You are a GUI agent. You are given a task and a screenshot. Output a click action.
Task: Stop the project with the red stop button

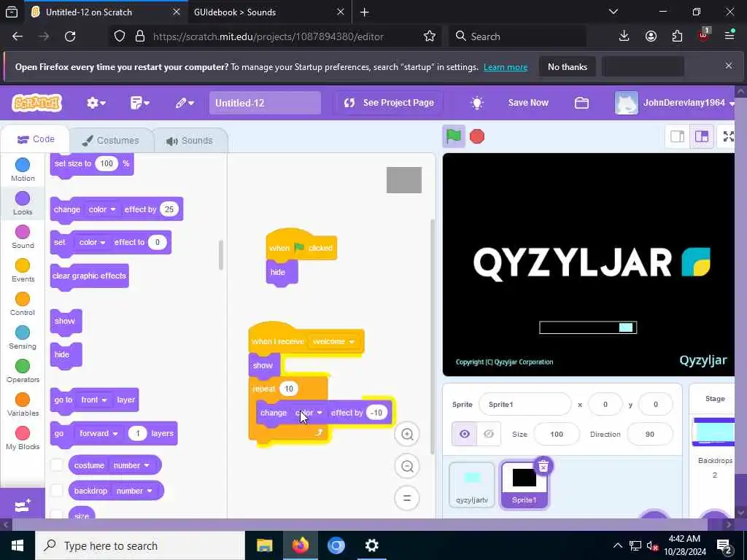pyautogui.click(x=477, y=136)
